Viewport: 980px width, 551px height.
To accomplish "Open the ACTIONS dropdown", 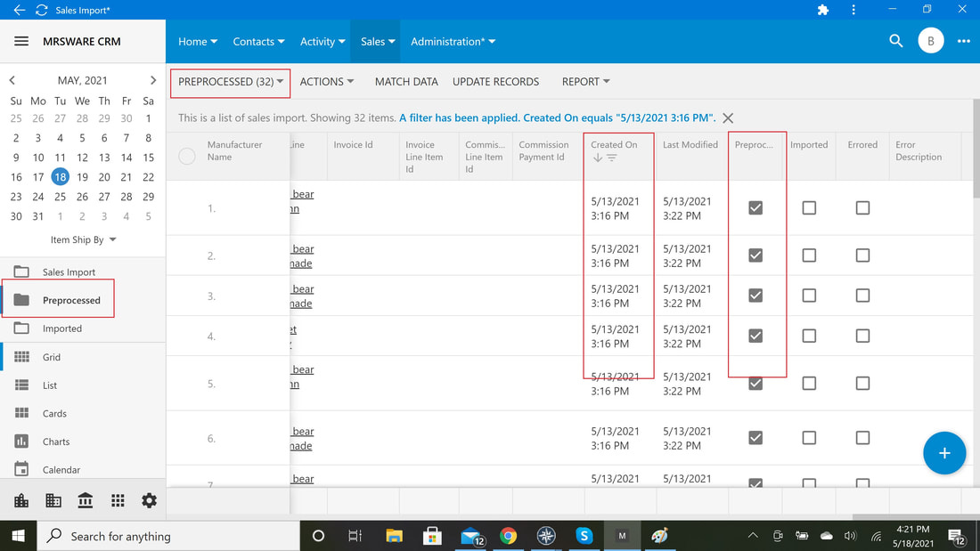I will coord(327,82).
